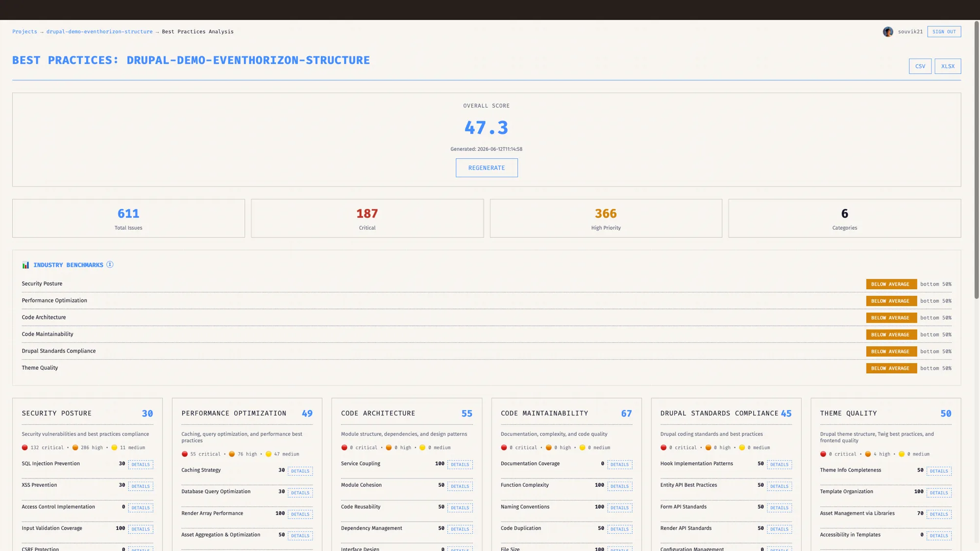Screen dimensions: 980x551
Task: Open details for Render Array Performance
Action: (x=300, y=514)
